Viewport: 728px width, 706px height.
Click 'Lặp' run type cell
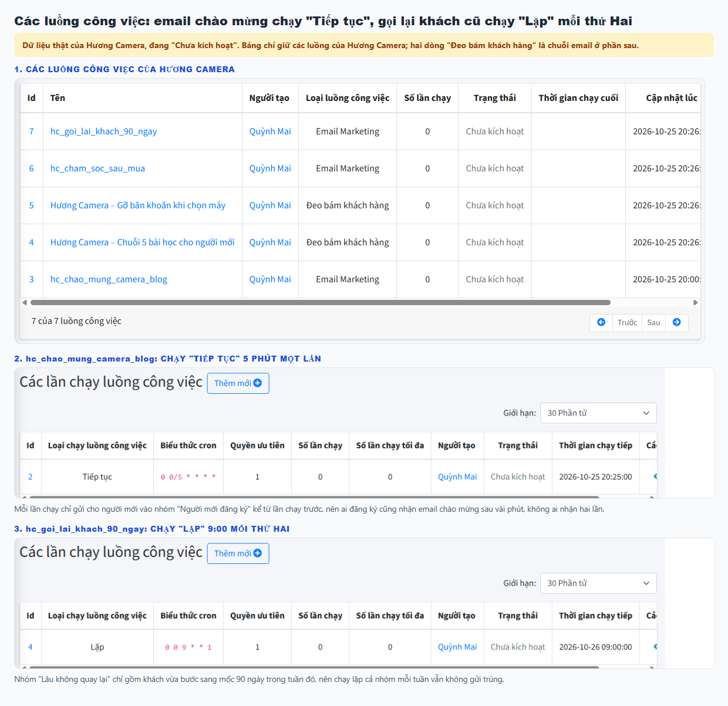97,647
